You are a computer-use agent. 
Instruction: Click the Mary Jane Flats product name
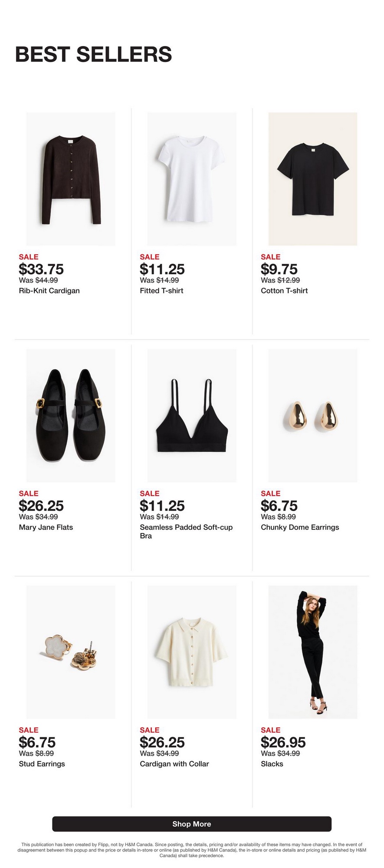[46, 527]
